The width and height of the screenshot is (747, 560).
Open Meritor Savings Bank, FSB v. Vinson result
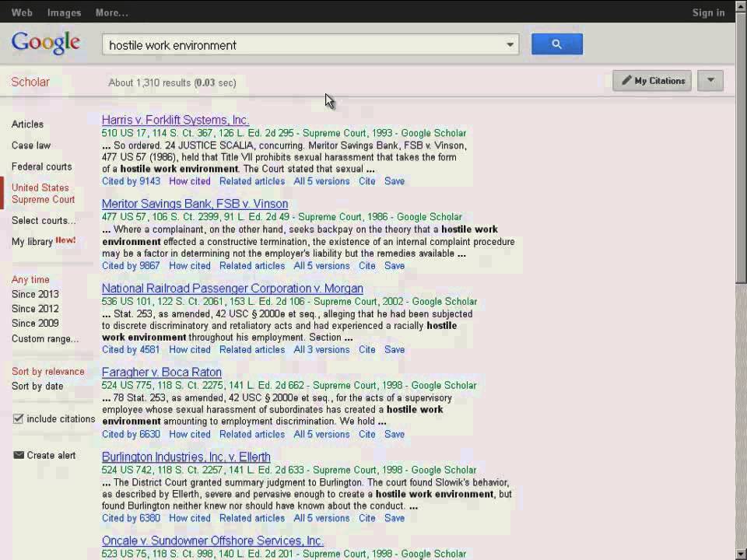(195, 204)
